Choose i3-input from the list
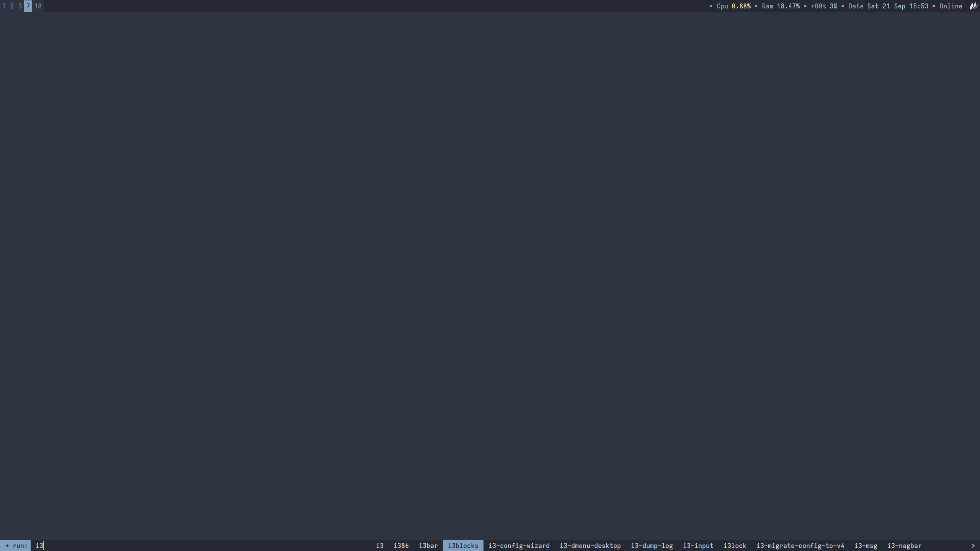Screen dimensions: 980x551 click(x=698, y=546)
